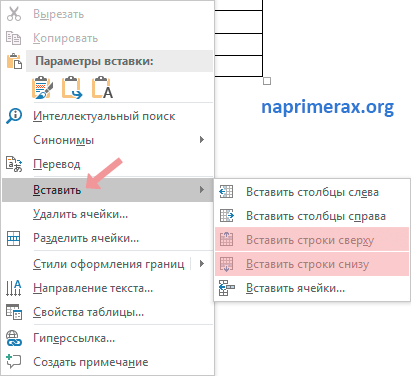Image resolution: width=411 pixels, height=376 pixels.
Task: Click the Translate icon
Action: 14,164
